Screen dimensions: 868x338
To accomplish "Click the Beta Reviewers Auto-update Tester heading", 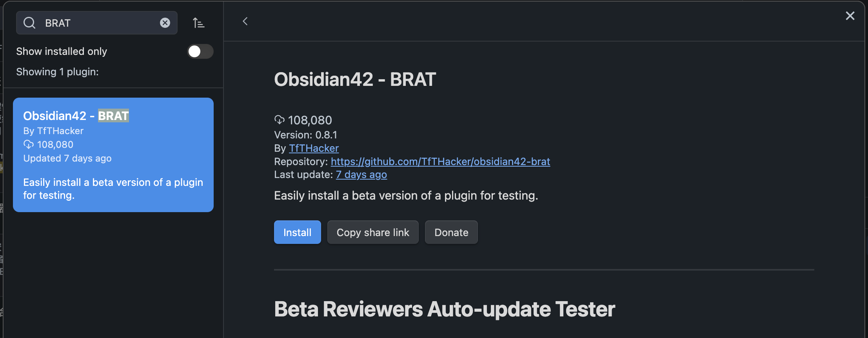I will click(x=444, y=309).
